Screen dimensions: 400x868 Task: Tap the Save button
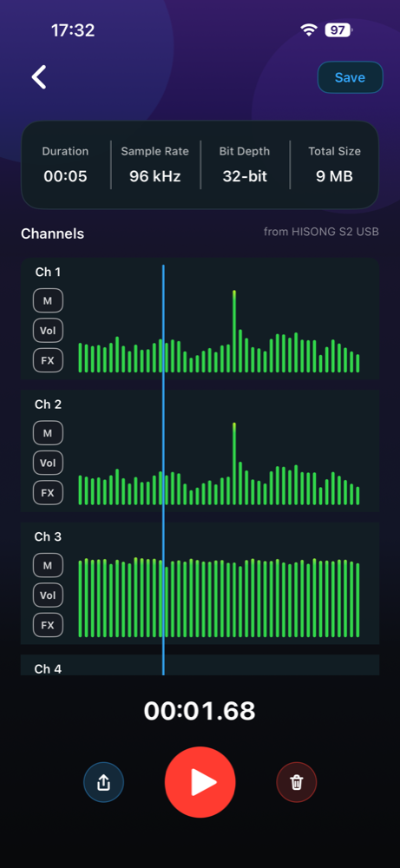click(350, 77)
